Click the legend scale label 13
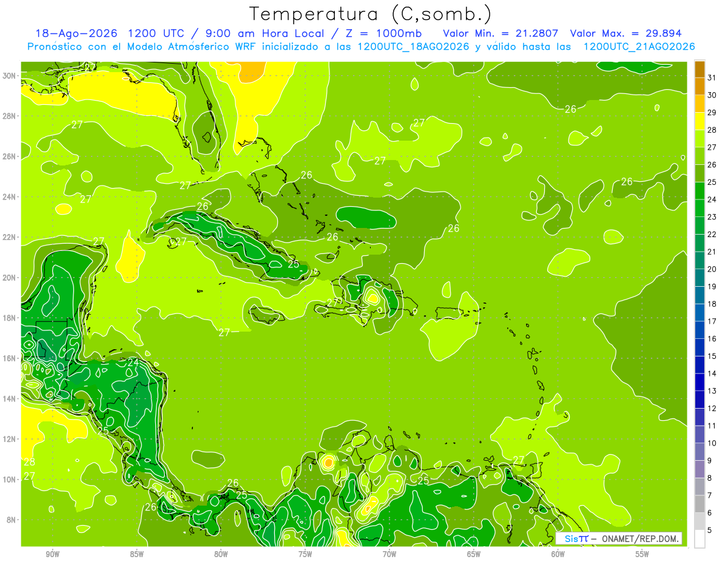The image size is (728, 562). point(713,391)
